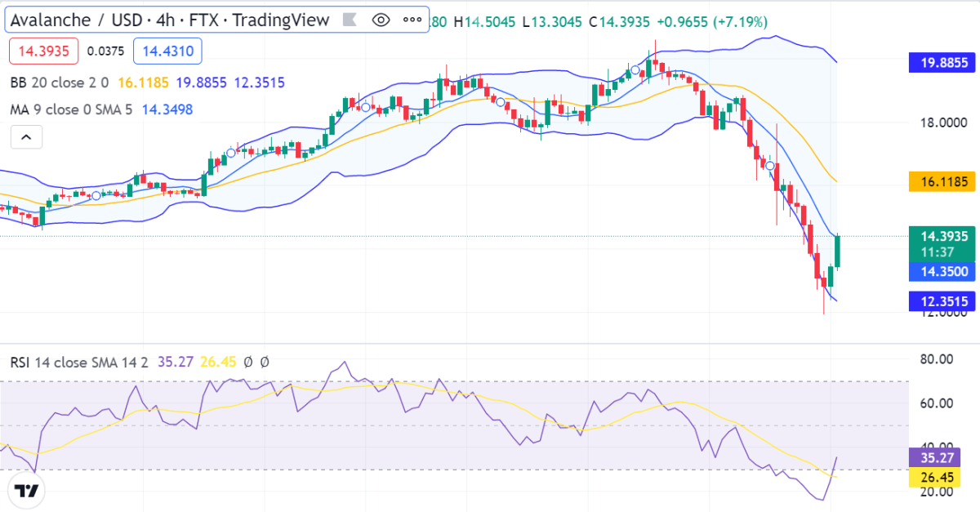The height and width of the screenshot is (512, 980).
Task: Click the green 14.3935 current price label
Action: pyautogui.click(x=942, y=242)
